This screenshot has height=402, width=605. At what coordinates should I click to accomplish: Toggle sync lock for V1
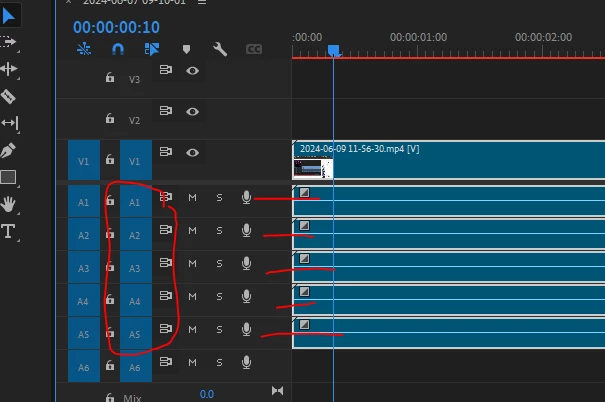[x=166, y=152]
